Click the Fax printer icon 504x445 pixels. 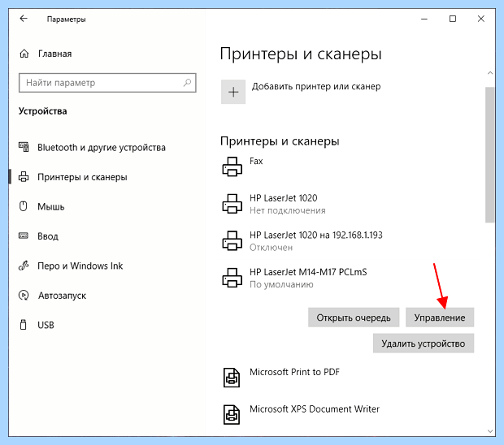(x=232, y=166)
